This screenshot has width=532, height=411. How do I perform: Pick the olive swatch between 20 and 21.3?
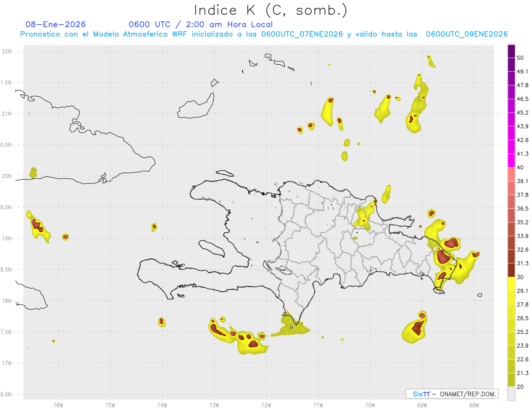(511, 380)
